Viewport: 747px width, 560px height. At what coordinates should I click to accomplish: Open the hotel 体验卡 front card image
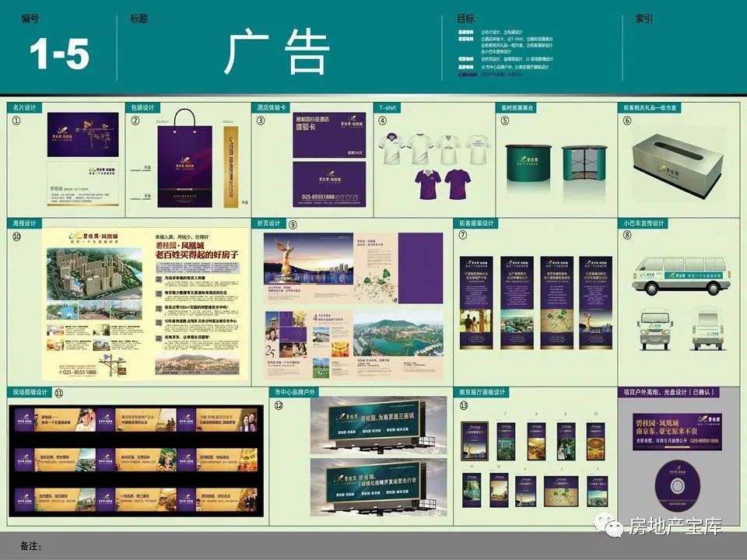[329, 135]
